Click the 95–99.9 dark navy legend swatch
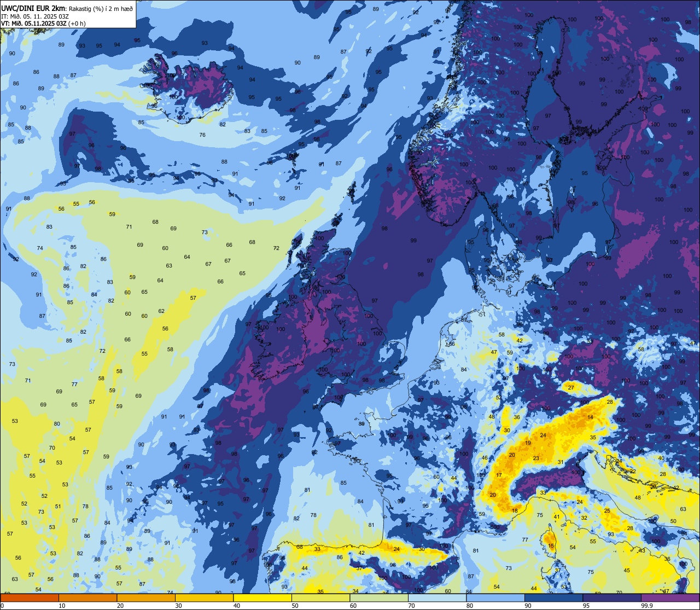The image size is (700, 610). pyautogui.click(x=612, y=597)
